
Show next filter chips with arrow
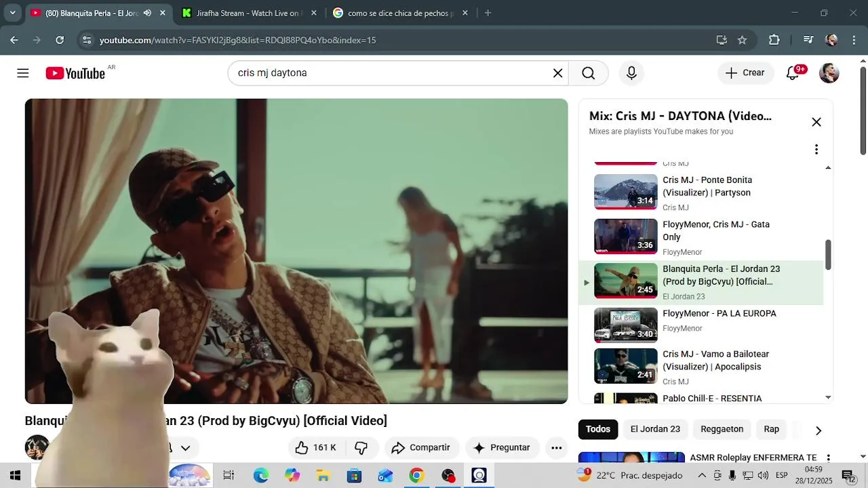point(818,430)
